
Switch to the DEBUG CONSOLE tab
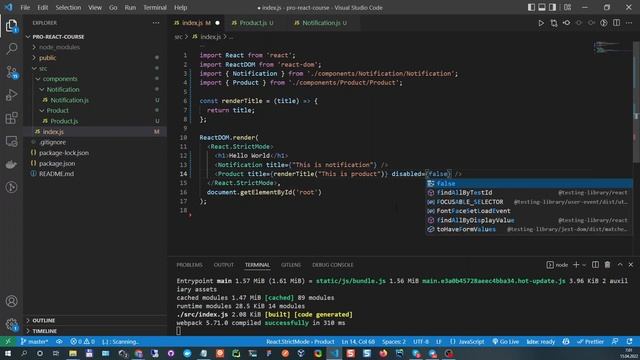[x=333, y=265]
